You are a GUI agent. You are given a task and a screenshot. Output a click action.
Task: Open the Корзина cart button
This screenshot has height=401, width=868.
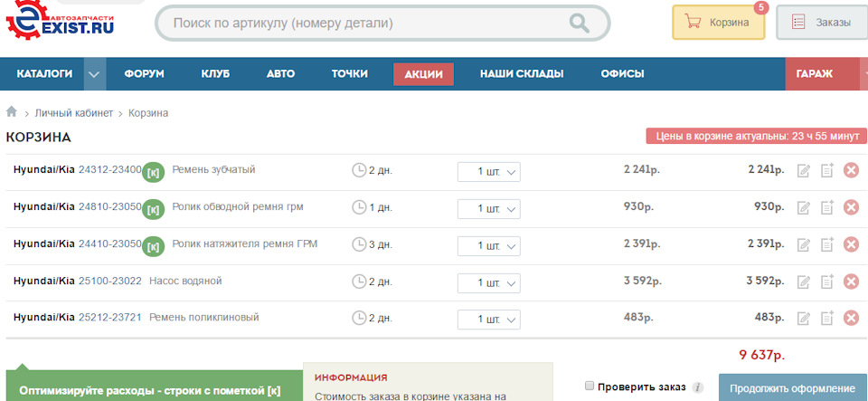point(719,22)
